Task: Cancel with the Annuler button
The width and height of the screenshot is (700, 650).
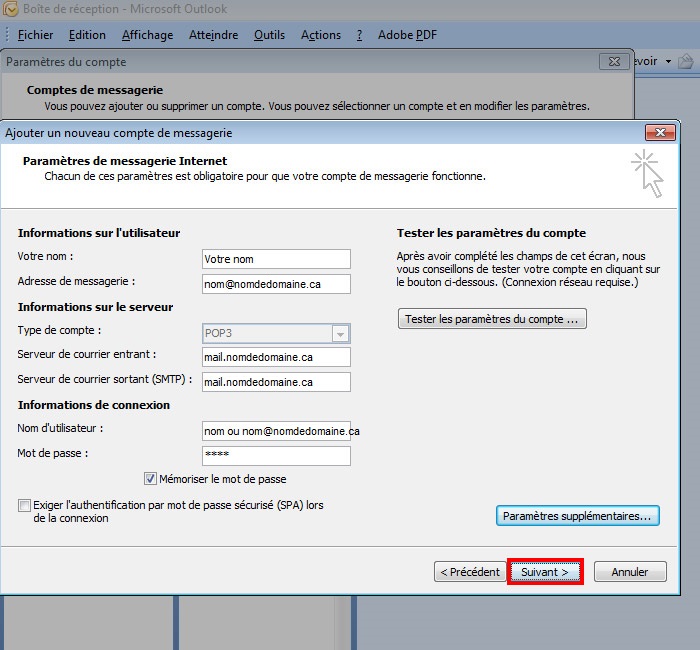Action: coord(630,572)
